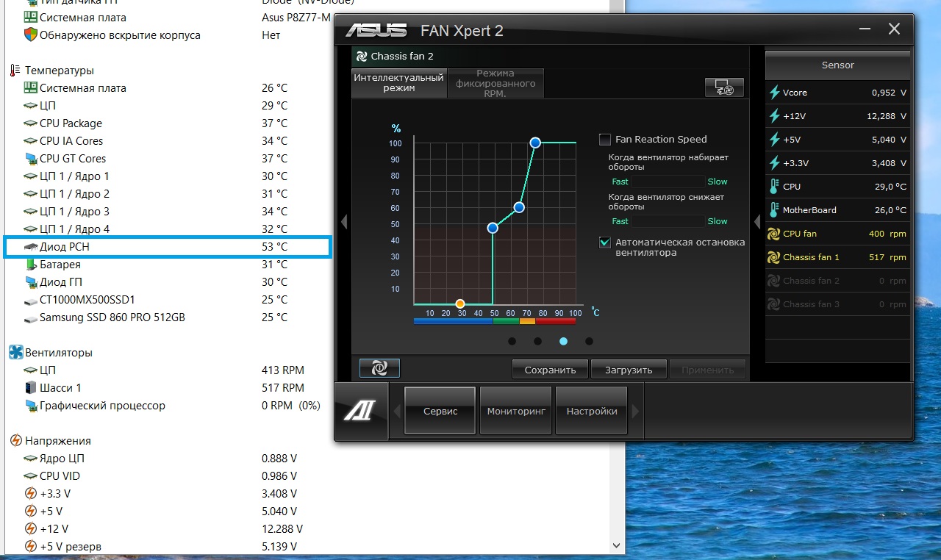Image resolution: width=941 pixels, height=560 pixels.
Task: Switch to Интеллектуальный режим tab
Action: (x=398, y=82)
